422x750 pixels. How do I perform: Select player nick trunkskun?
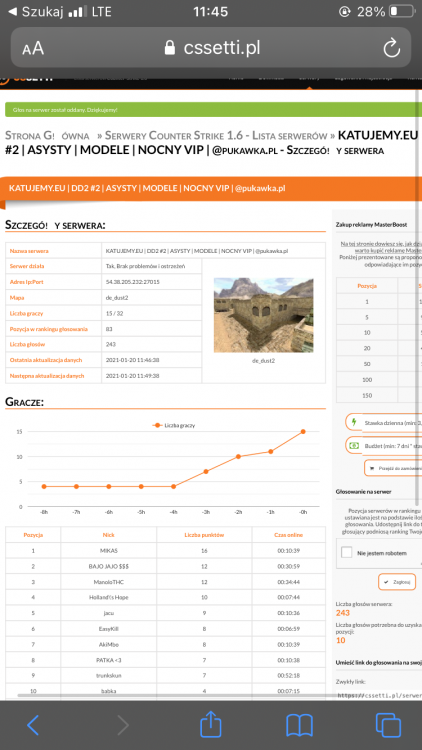[x=109, y=675]
